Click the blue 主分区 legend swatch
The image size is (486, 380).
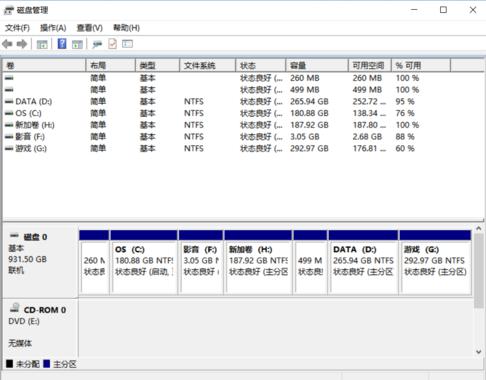coord(47,364)
